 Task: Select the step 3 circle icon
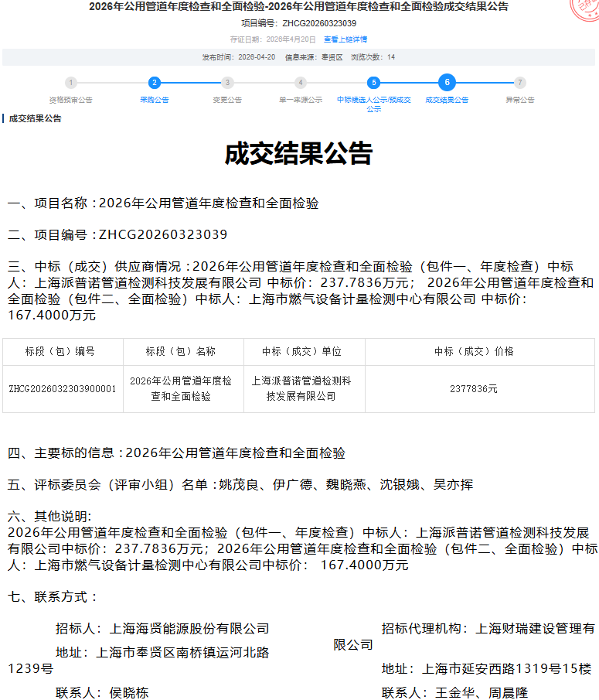point(227,83)
